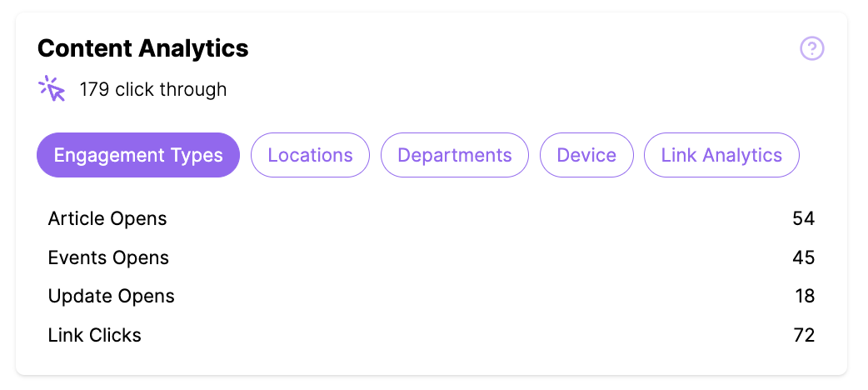Click the 179 click through text
Image resolution: width=868 pixels, height=390 pixels.
tap(153, 89)
